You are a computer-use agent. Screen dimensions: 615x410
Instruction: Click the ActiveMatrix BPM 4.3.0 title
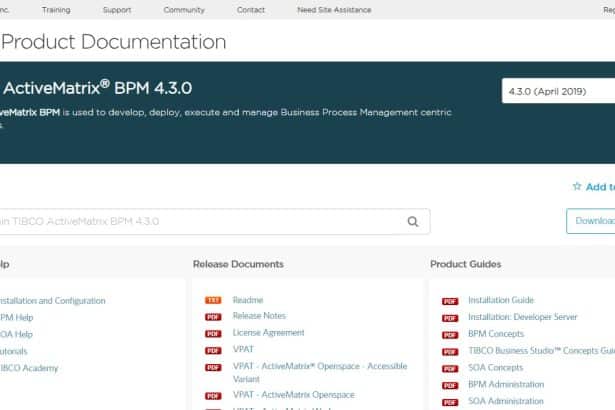click(x=97, y=88)
